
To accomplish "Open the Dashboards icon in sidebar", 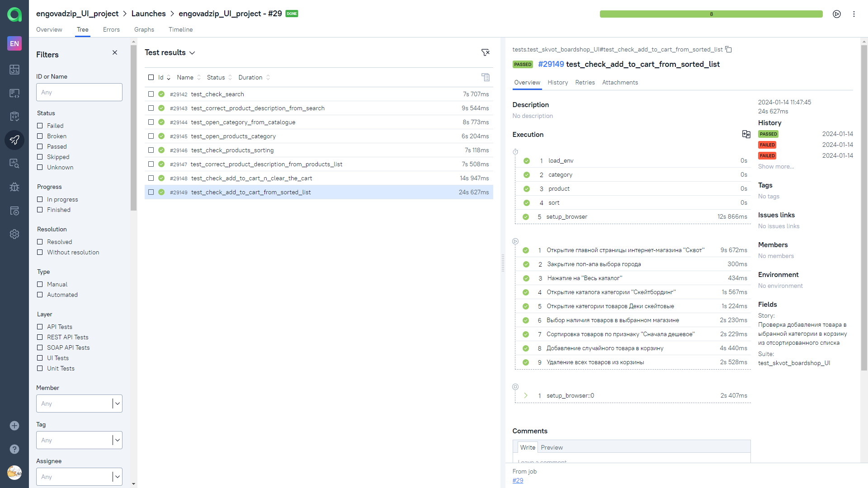I will (14, 69).
